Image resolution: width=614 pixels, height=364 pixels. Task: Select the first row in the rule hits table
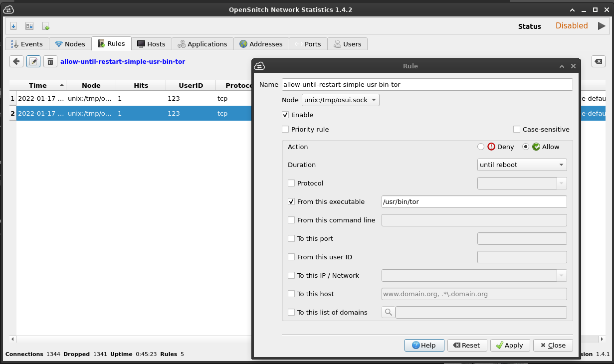click(134, 99)
